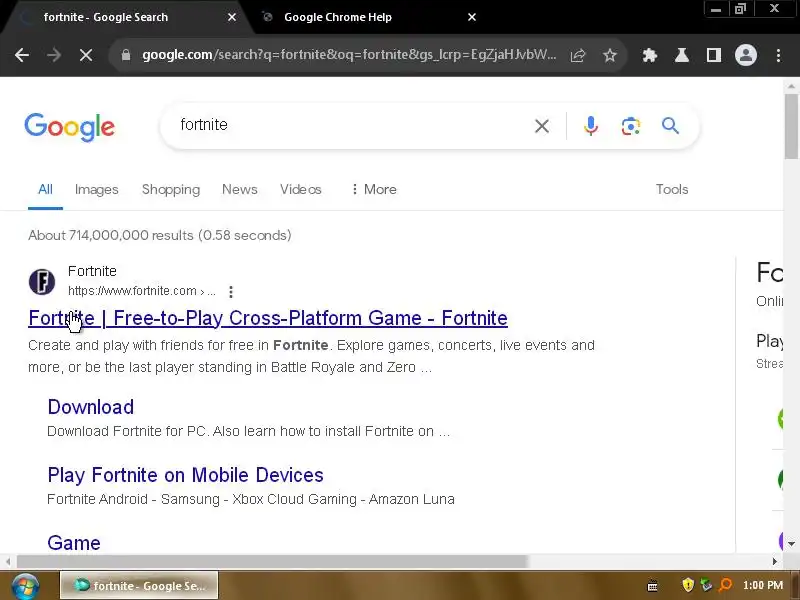Open the Fortnite site favicon
The width and height of the screenshot is (800, 600).
[42, 282]
